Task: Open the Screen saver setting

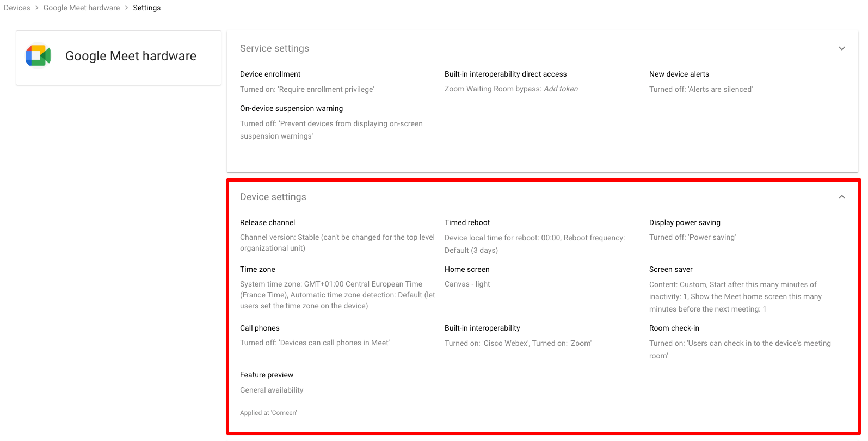Action: (671, 269)
